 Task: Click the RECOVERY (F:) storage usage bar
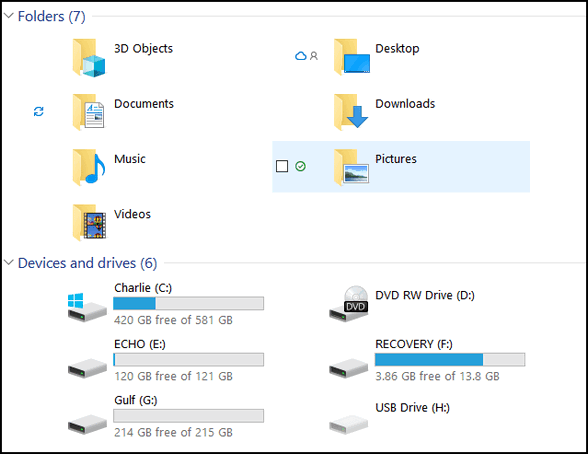pyautogui.click(x=450, y=360)
